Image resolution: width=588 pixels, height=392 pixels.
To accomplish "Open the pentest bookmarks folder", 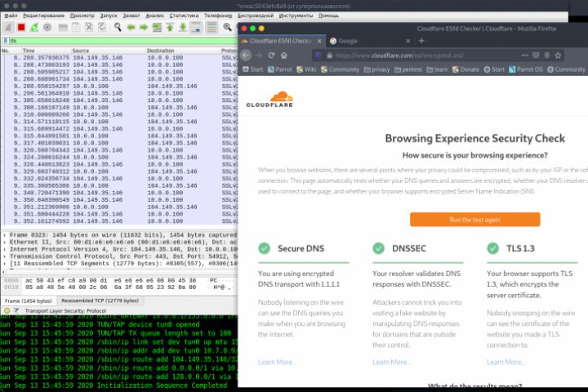I will tap(408, 69).
